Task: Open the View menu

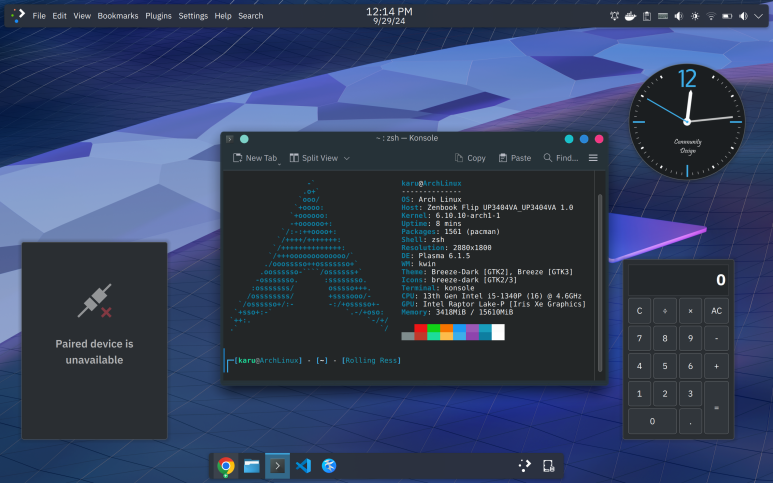Action: click(x=82, y=16)
